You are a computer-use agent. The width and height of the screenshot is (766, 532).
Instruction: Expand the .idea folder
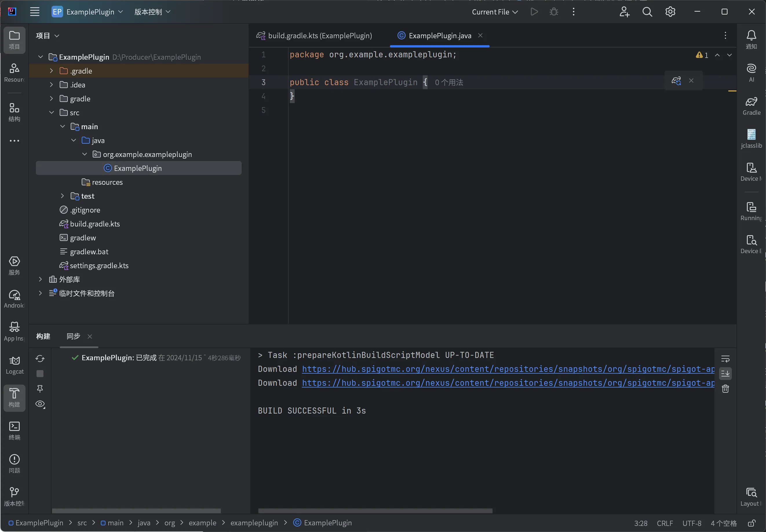51,85
